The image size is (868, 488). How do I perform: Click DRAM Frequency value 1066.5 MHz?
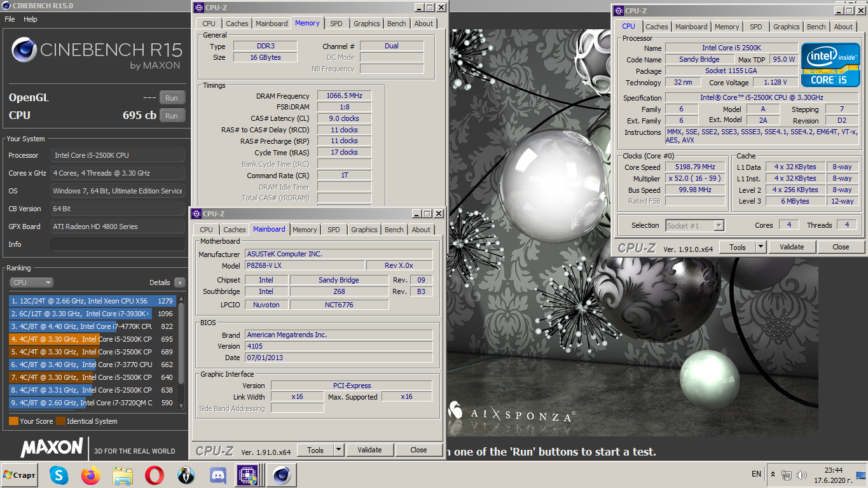(344, 95)
